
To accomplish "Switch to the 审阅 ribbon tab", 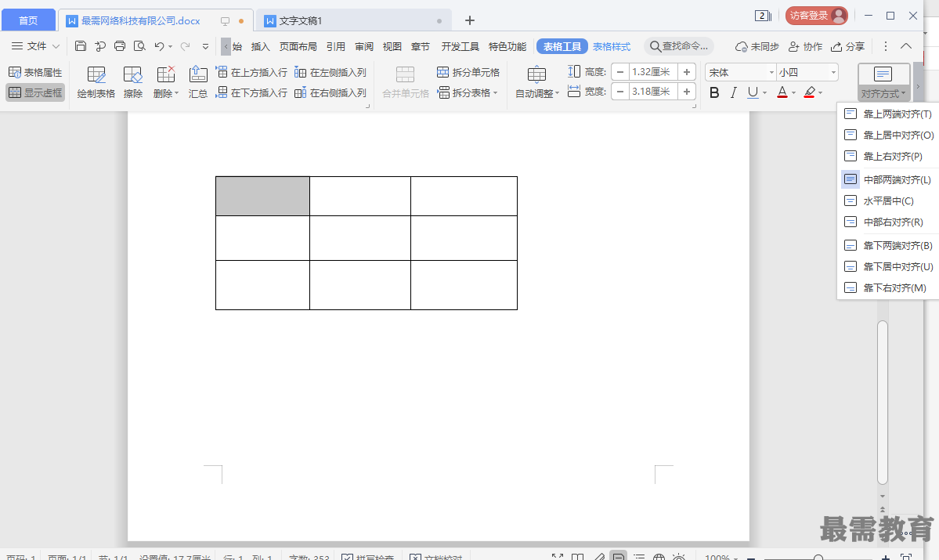I will (364, 46).
